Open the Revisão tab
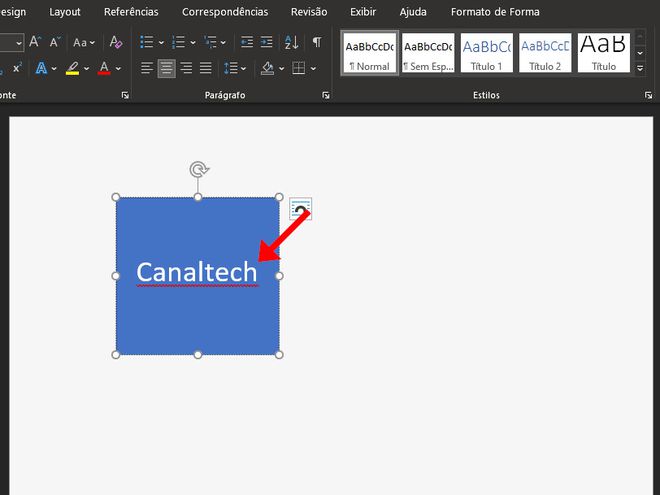660x495 pixels. 309,12
